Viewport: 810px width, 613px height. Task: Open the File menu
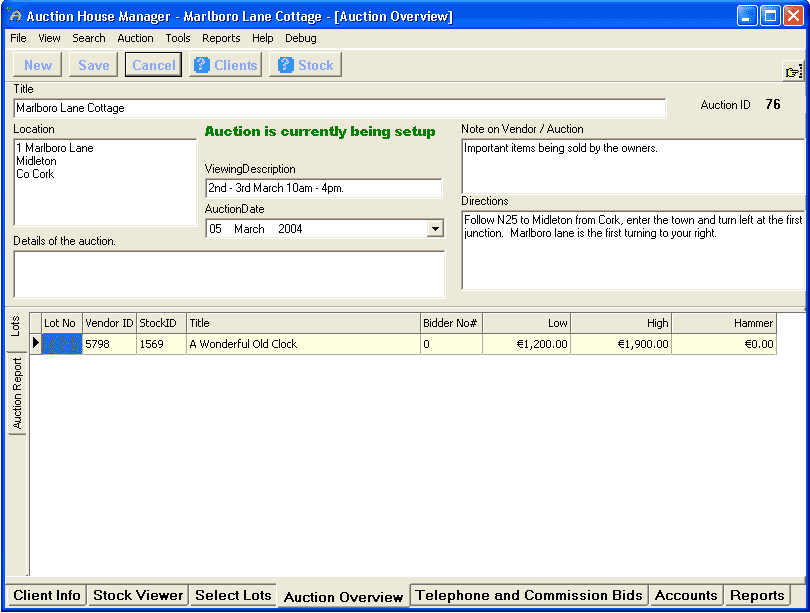[x=18, y=38]
